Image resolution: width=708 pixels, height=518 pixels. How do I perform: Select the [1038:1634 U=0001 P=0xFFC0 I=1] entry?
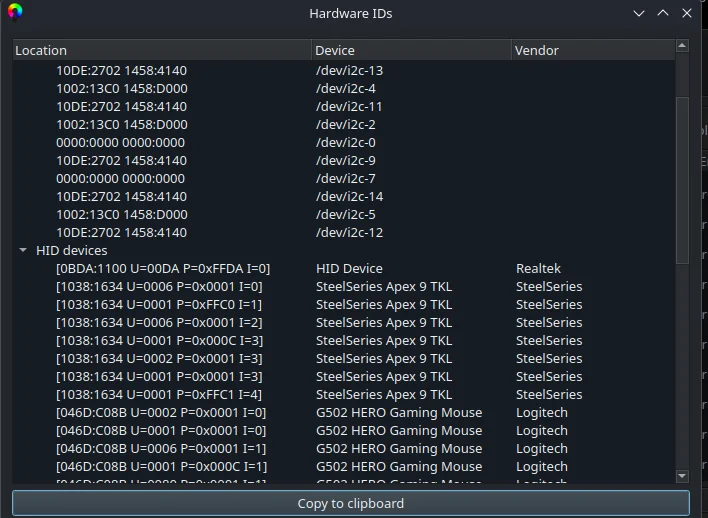point(159,305)
